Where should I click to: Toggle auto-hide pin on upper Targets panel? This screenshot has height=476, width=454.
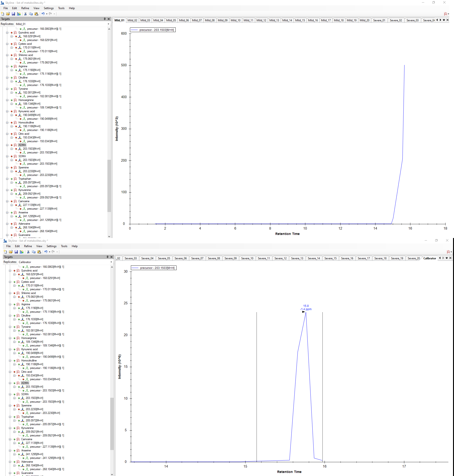coord(105,19)
